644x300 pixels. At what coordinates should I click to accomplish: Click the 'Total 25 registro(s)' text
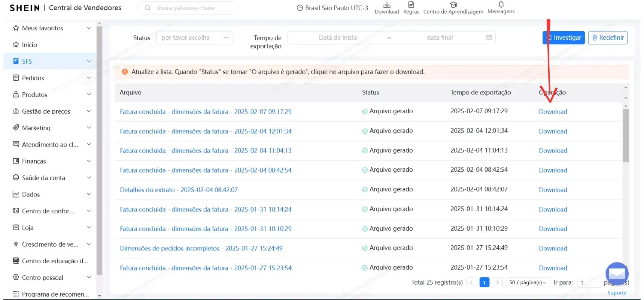(437, 282)
